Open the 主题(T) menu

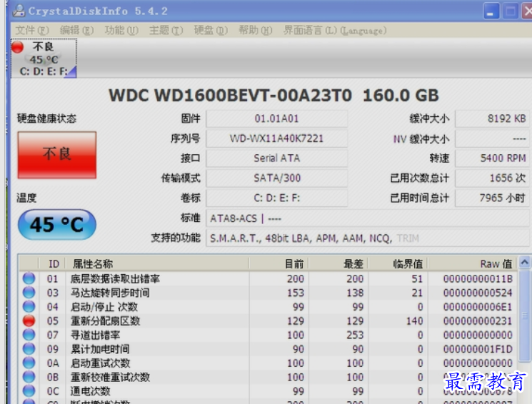(166, 31)
